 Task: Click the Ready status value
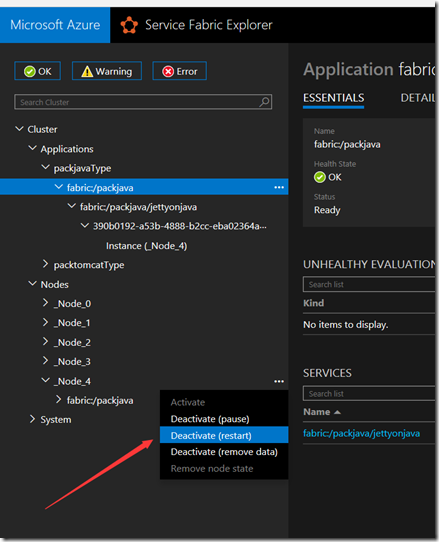point(327,210)
